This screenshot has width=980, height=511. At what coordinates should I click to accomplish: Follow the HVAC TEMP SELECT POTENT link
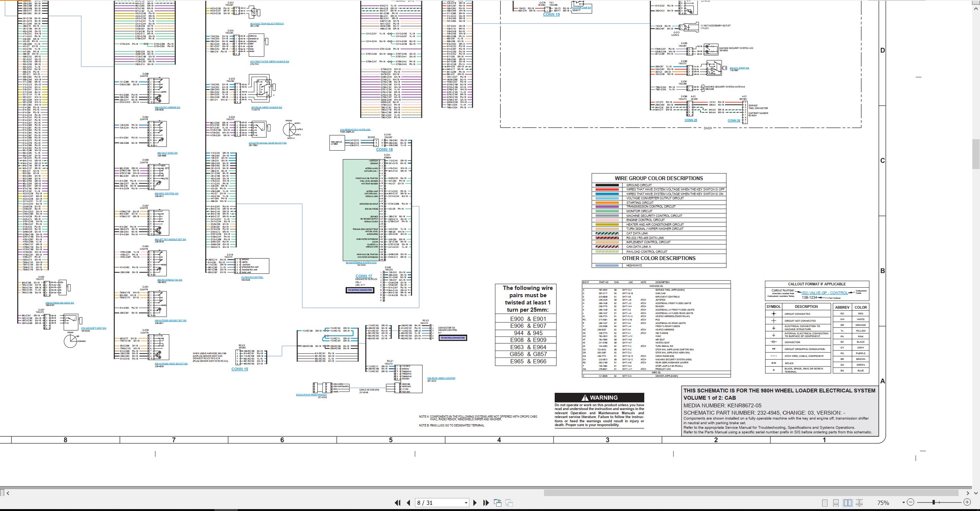tap(267, 24)
